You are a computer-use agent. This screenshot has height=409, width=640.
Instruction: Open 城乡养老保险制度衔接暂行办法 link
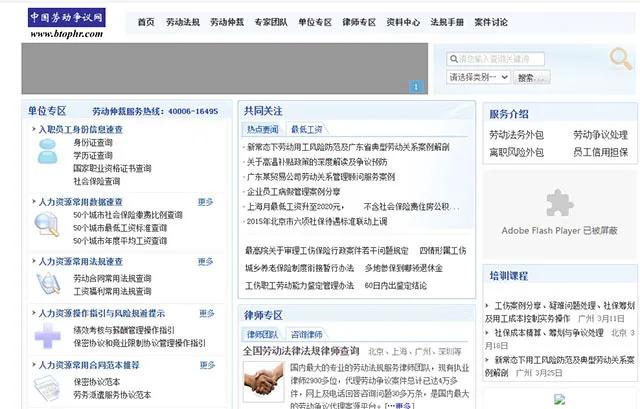pos(299,268)
